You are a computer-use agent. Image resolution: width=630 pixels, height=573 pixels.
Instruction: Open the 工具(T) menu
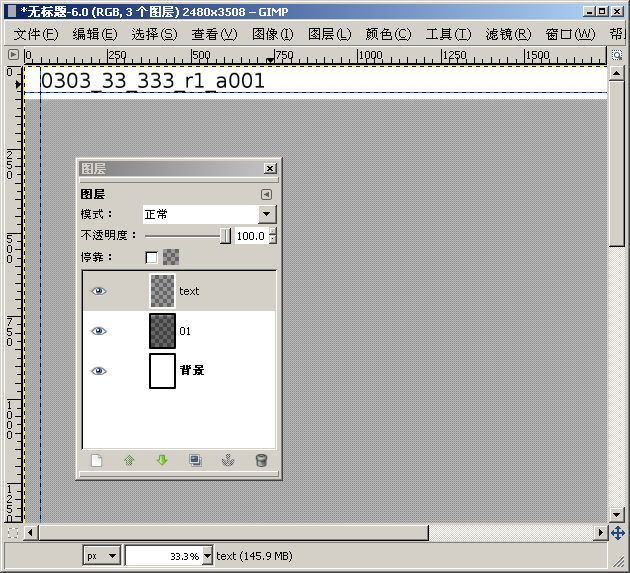pyautogui.click(x=448, y=34)
